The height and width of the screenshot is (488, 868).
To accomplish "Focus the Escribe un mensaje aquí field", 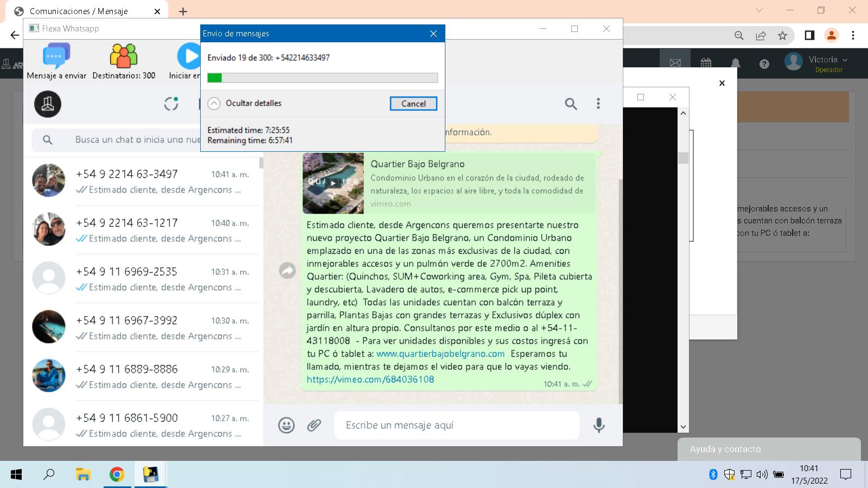I will pos(457,425).
